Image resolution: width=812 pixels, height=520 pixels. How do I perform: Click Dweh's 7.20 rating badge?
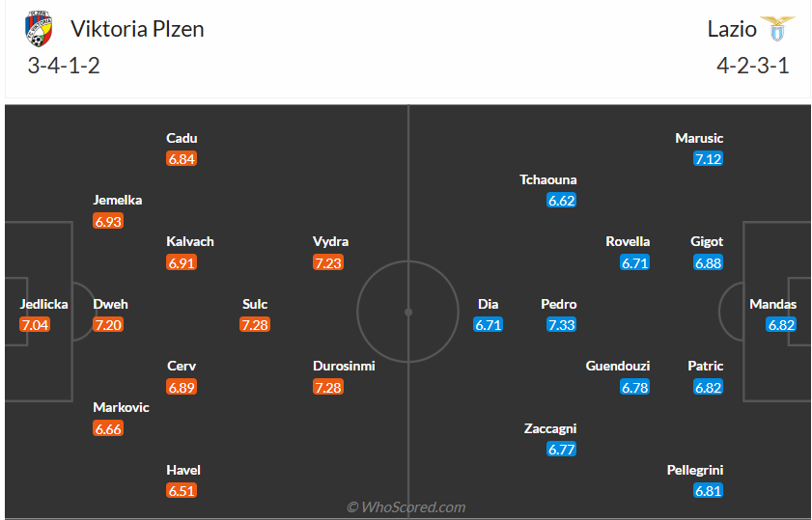click(108, 325)
